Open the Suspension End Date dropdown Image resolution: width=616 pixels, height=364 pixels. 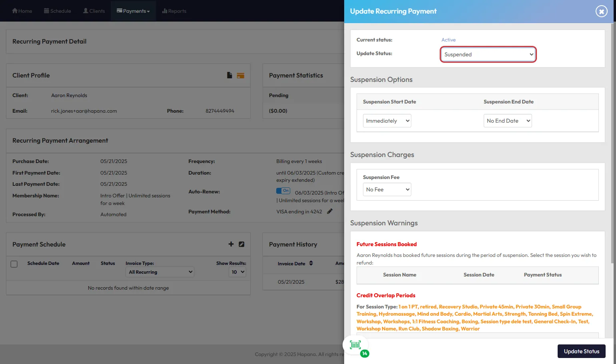pos(508,121)
